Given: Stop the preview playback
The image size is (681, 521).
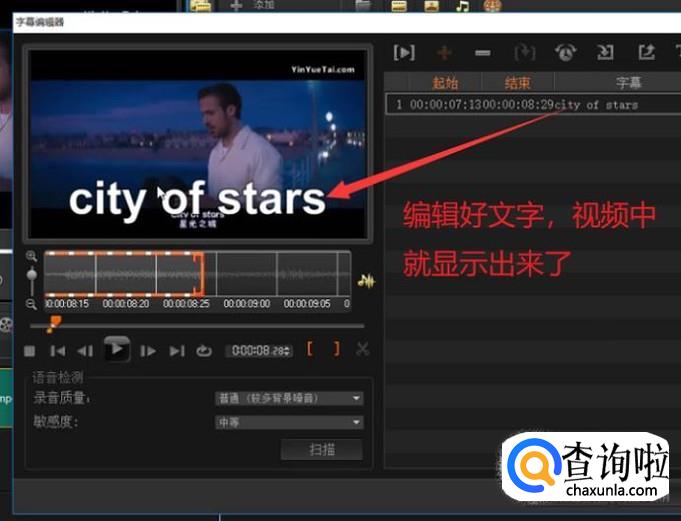Looking at the screenshot, I should click(30, 351).
